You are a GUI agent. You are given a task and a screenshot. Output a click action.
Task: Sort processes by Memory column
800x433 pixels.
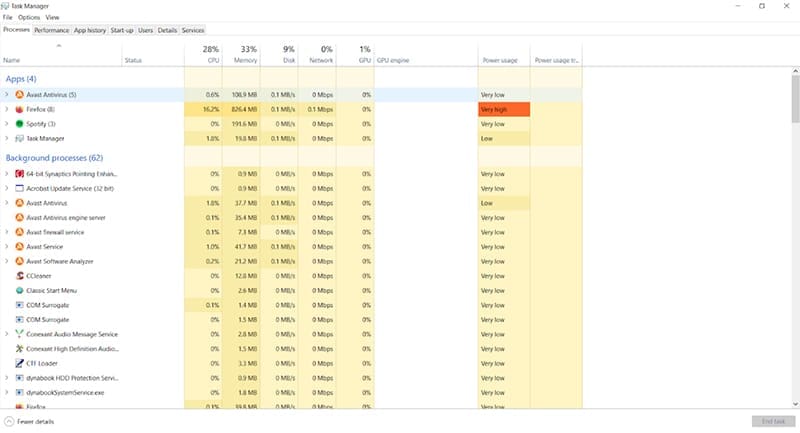click(241, 54)
